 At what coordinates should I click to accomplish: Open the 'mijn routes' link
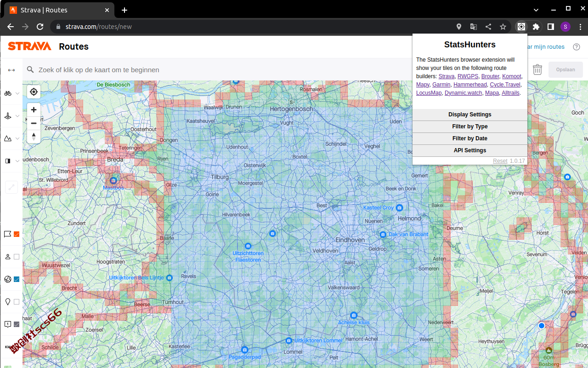(x=546, y=47)
